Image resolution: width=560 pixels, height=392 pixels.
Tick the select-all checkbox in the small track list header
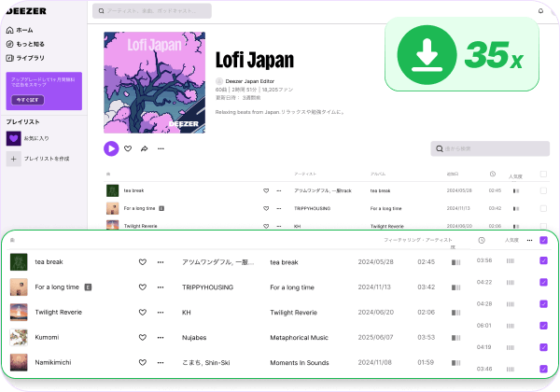(x=543, y=174)
